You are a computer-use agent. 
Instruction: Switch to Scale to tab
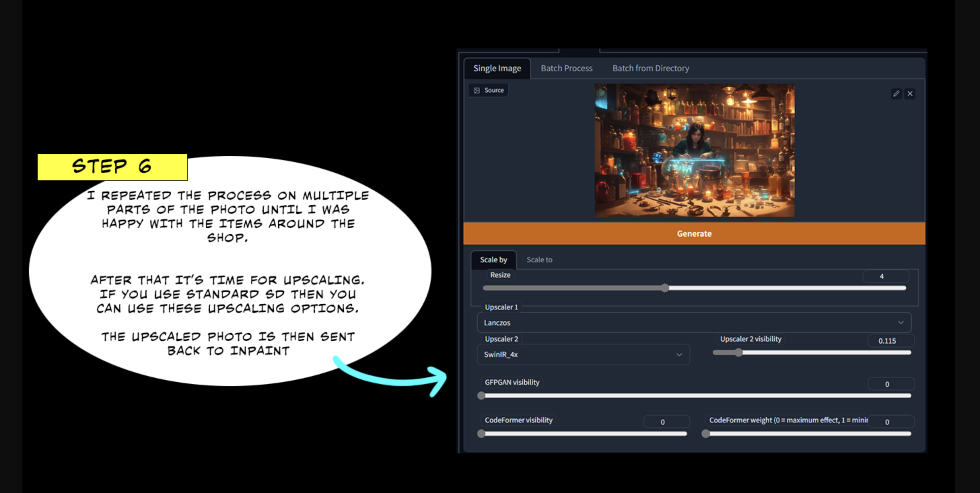[x=539, y=260]
